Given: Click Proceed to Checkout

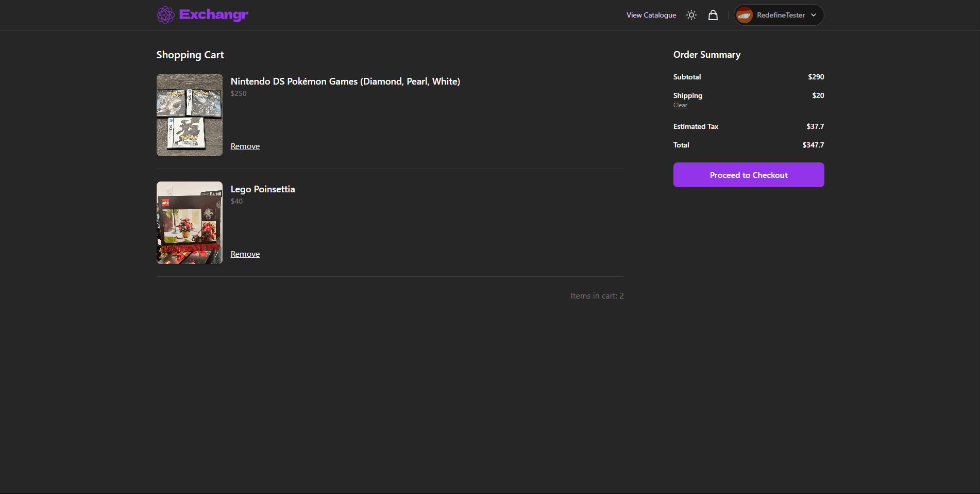Looking at the screenshot, I should 748,175.
